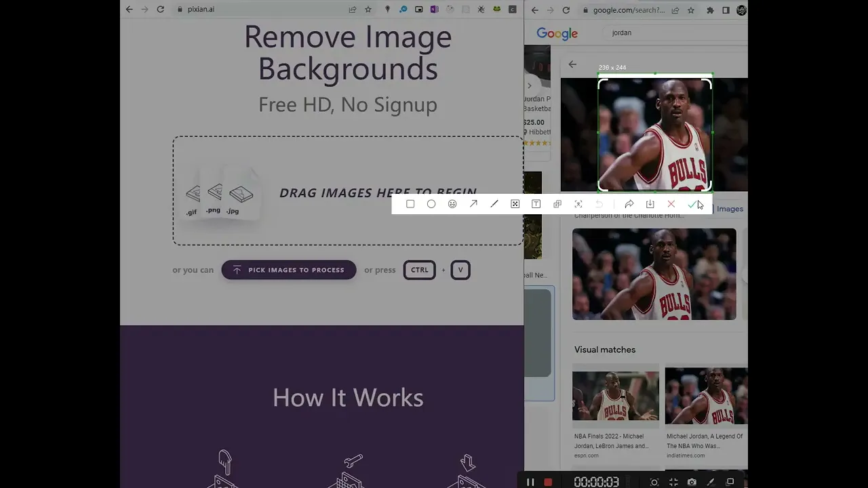Pause the screen recording
The width and height of the screenshot is (868, 488).
530,482
